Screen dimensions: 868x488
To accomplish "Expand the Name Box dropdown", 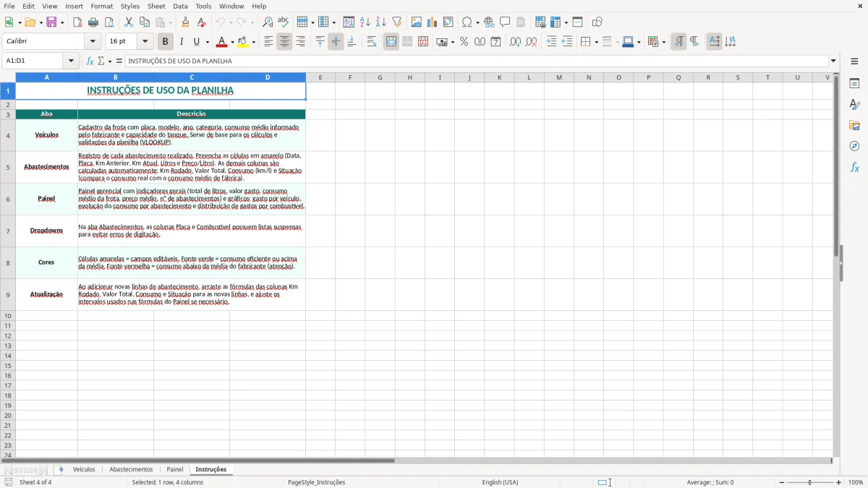I will (71, 61).
